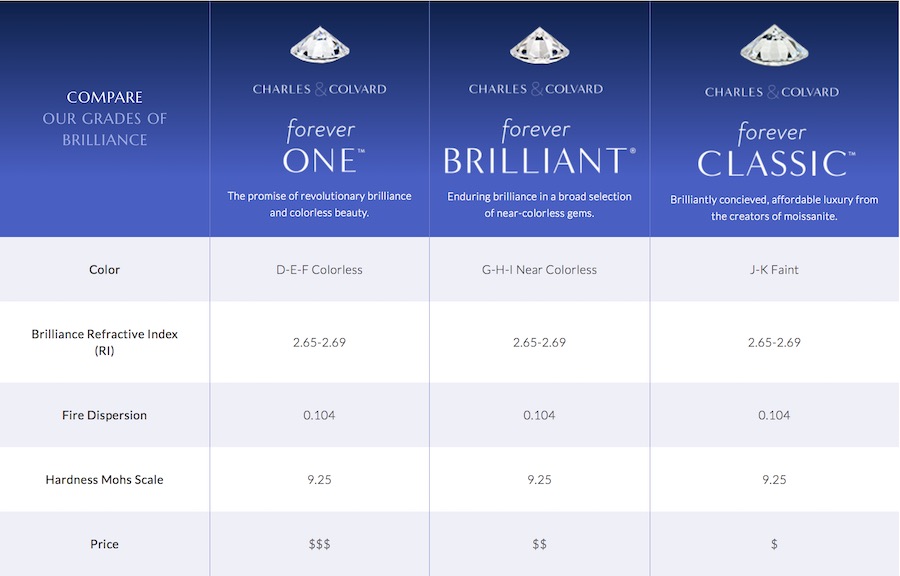
Task: Select the Charles & Colvard logo above Forever Classic
Action: pos(774,91)
